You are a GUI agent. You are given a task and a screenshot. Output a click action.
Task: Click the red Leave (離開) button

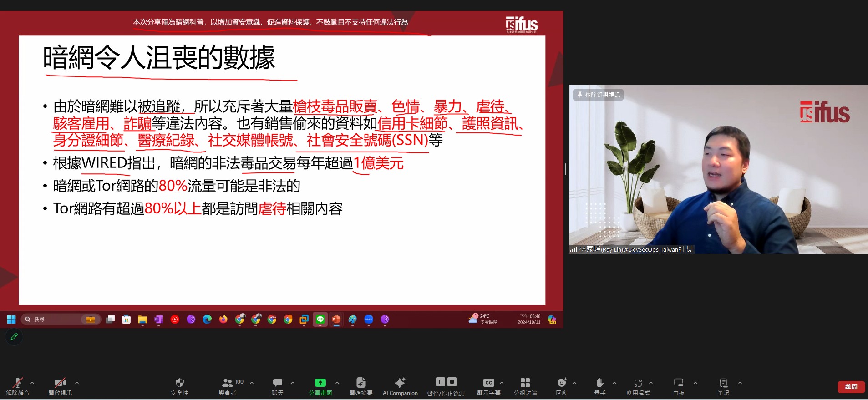pos(851,387)
